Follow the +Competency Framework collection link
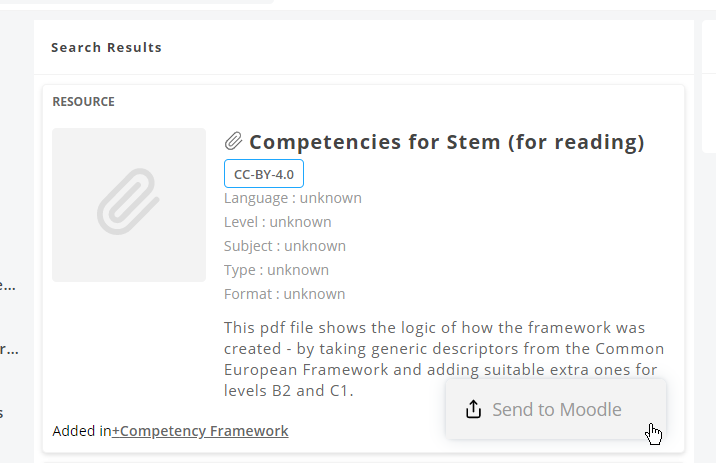 (200, 431)
